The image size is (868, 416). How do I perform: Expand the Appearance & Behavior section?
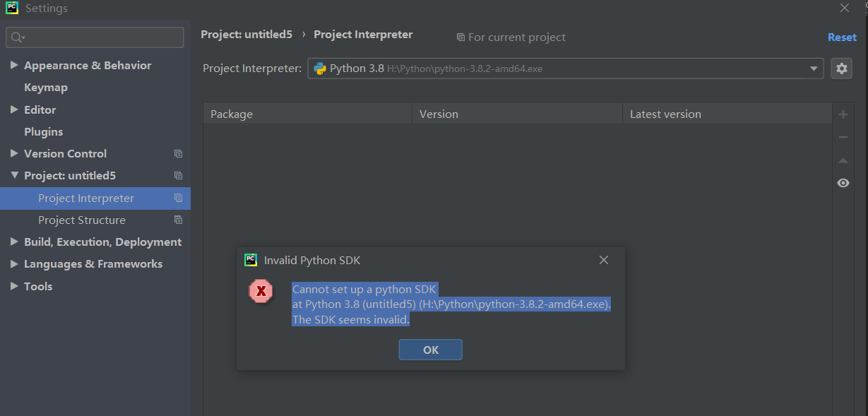click(14, 66)
